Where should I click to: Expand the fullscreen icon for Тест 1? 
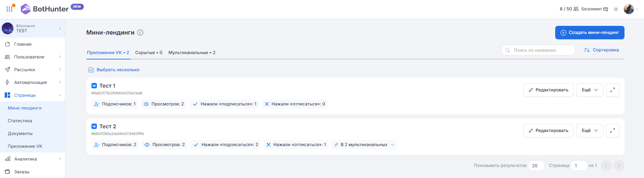tap(612, 90)
